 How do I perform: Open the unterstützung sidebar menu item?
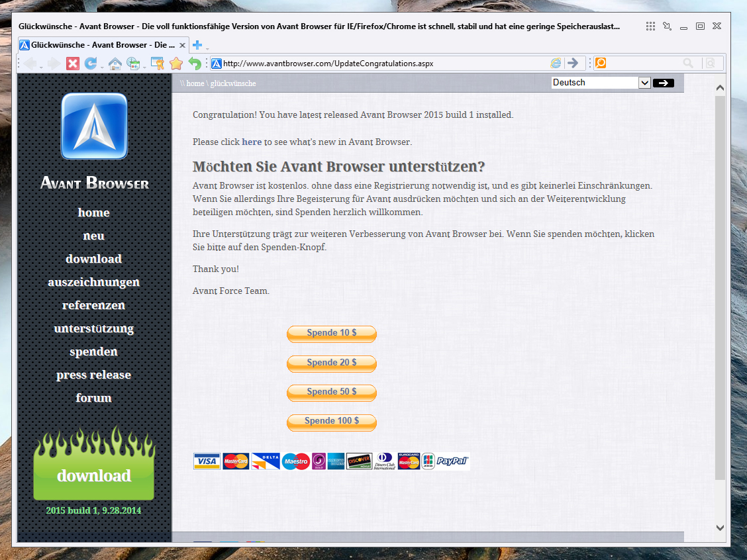pyautogui.click(x=94, y=328)
